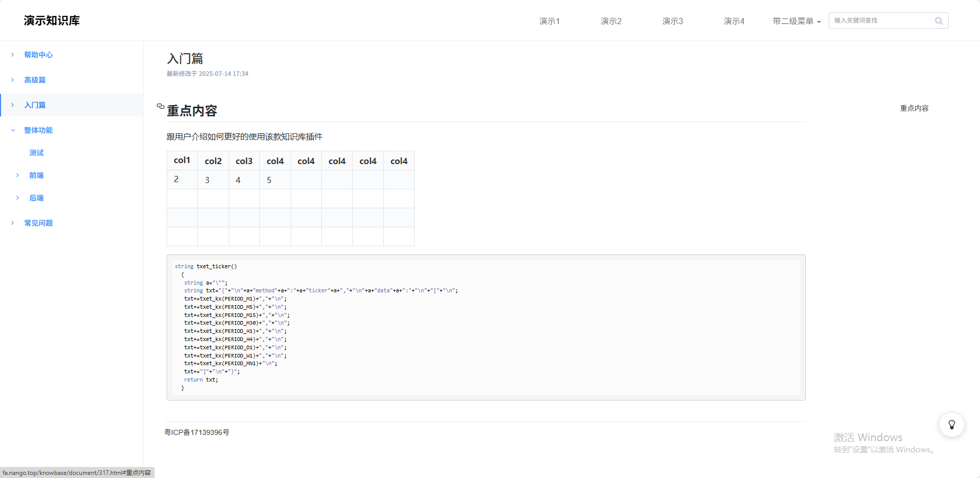Open the 带二级菜单 dropdown menu
Screen dimensions: 980x478
coord(797,21)
